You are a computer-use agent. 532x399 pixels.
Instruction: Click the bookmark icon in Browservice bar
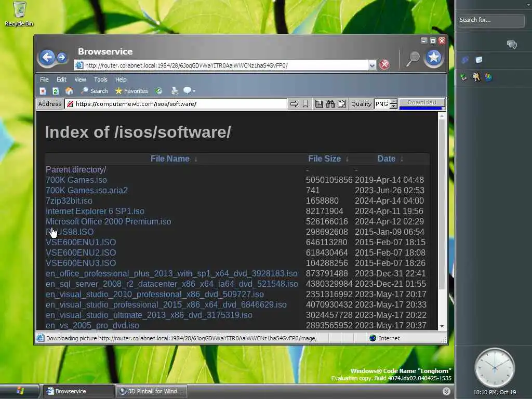pyautogui.click(x=305, y=104)
